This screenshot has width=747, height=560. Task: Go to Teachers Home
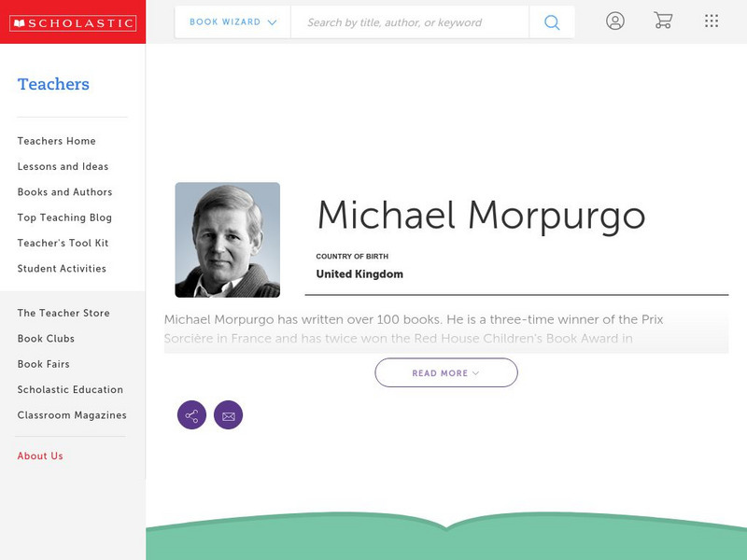57,141
